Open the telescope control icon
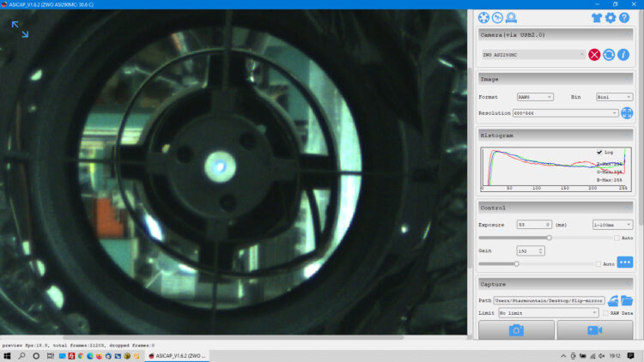644x362 pixels. click(x=497, y=18)
